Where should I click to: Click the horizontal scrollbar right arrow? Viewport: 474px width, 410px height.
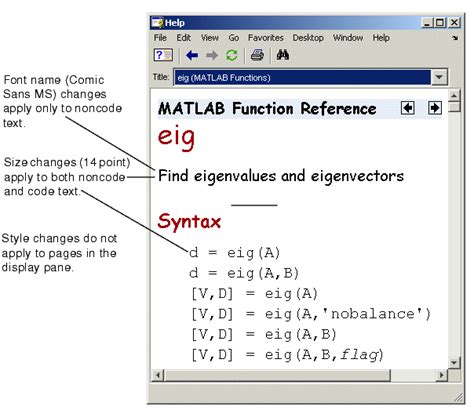tap(442, 375)
